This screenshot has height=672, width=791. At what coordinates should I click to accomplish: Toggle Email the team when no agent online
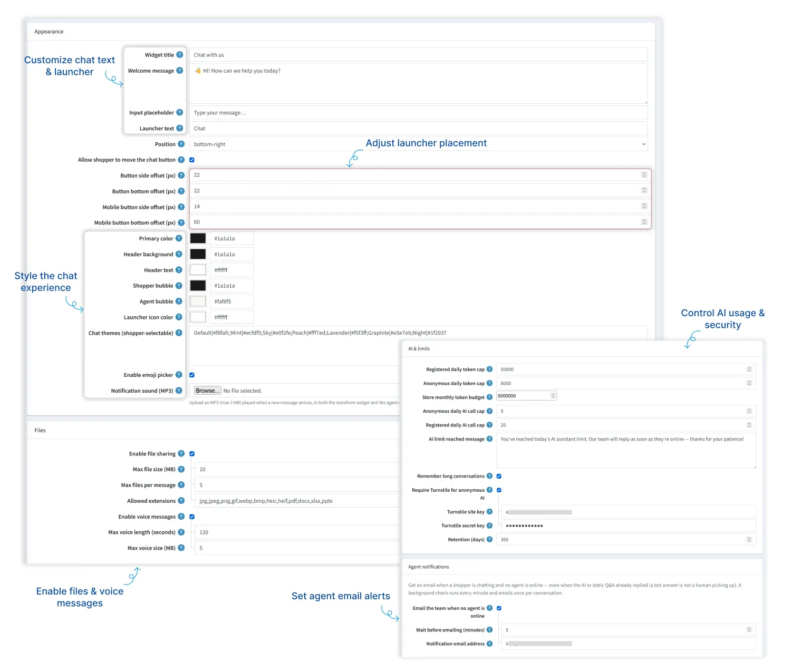point(499,608)
